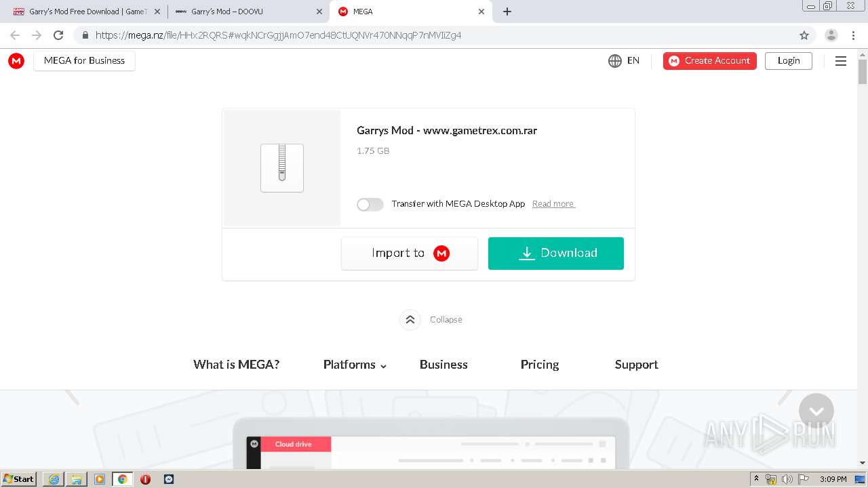Click the taskbar clock showing 3:09 PM

(x=833, y=479)
